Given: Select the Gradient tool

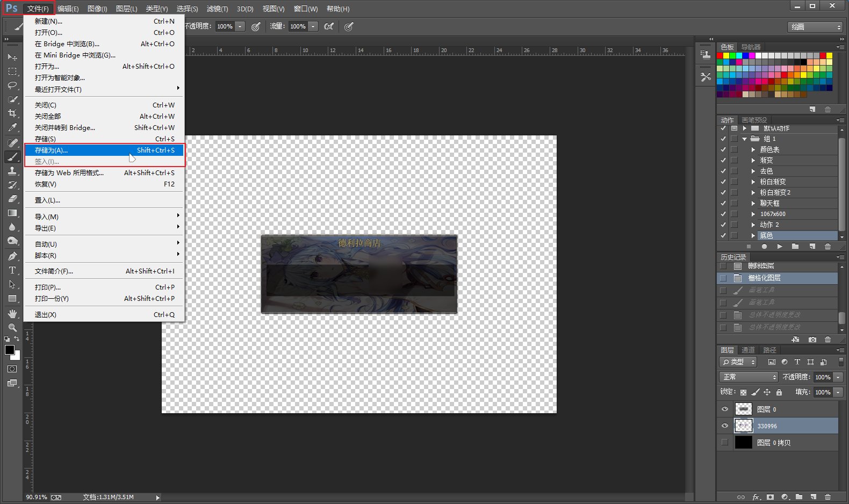Looking at the screenshot, I should pos(12,213).
